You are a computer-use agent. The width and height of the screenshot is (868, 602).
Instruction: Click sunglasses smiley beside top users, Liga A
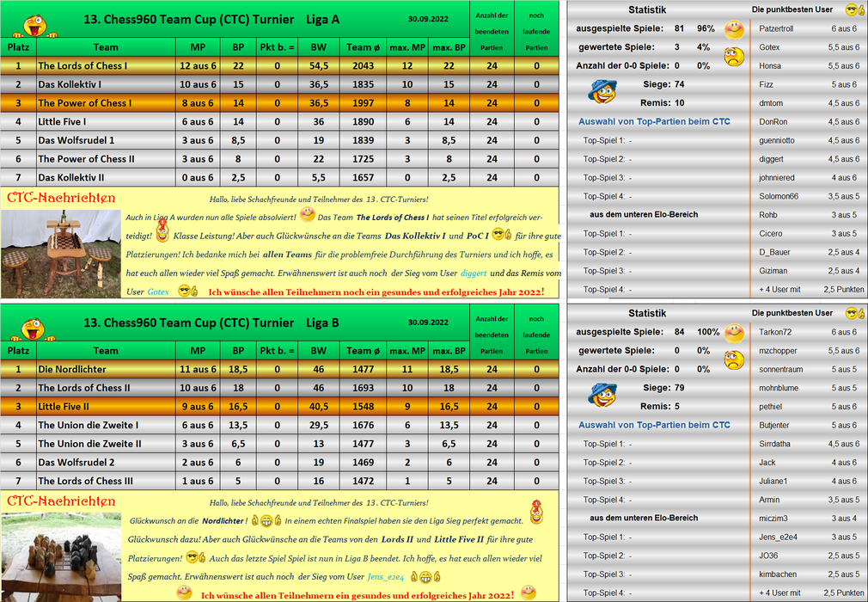(x=855, y=9)
